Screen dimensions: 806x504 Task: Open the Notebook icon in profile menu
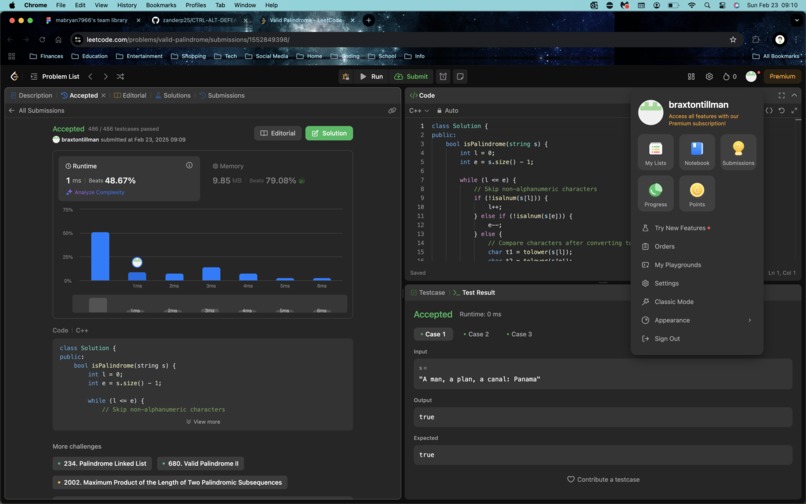pos(697,152)
